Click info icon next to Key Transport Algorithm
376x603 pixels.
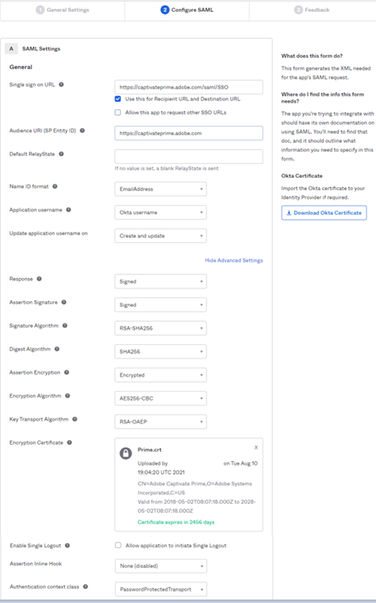(x=75, y=419)
